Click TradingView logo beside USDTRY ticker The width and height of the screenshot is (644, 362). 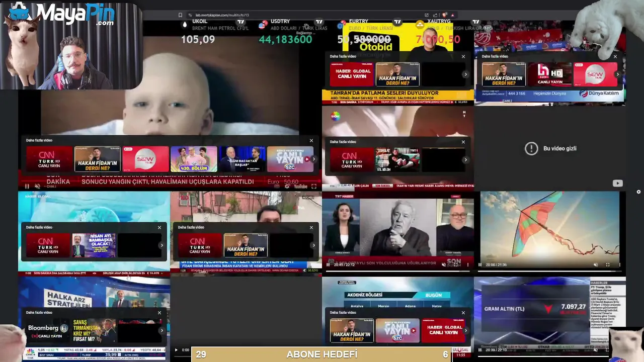(x=319, y=22)
